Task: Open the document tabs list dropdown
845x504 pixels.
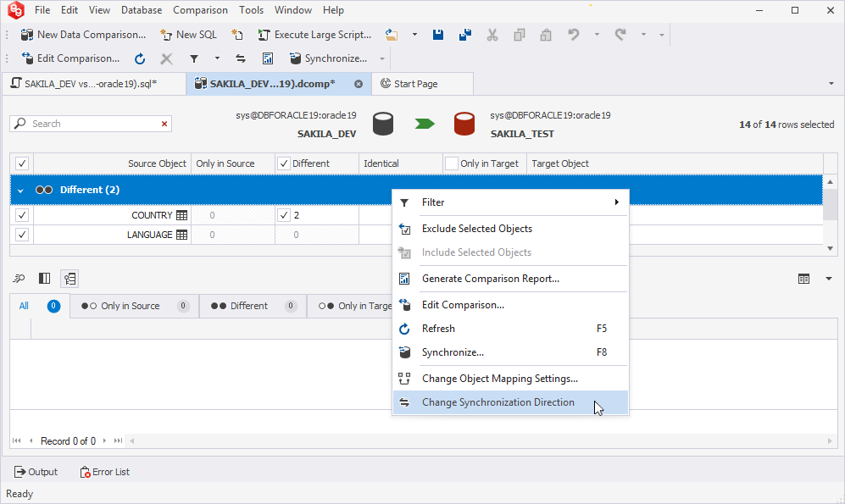Action: [x=831, y=84]
